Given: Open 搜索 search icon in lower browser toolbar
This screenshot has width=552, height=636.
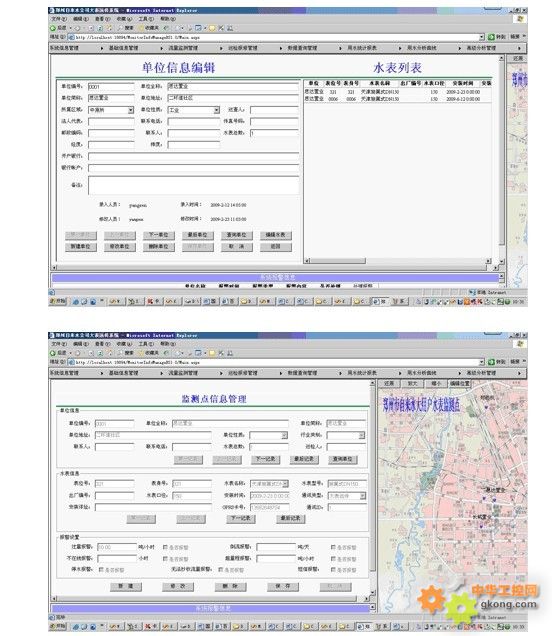Looking at the screenshot, I should tap(120, 353).
